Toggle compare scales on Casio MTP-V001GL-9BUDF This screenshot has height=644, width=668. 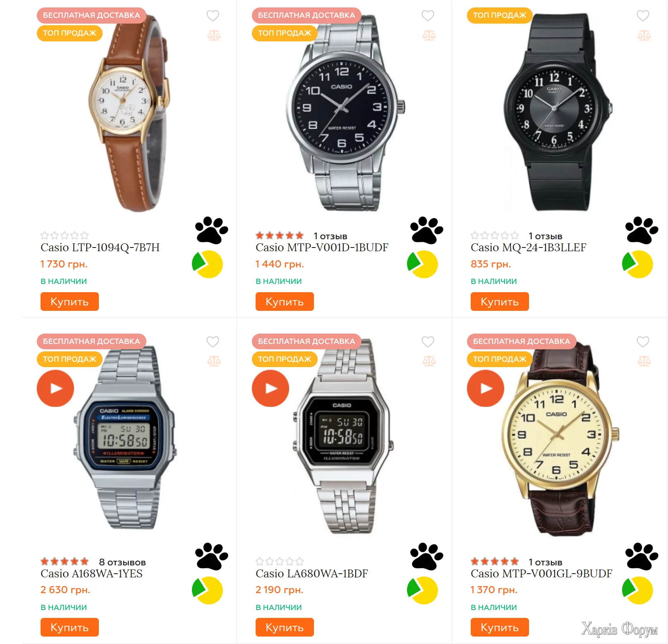(x=644, y=361)
